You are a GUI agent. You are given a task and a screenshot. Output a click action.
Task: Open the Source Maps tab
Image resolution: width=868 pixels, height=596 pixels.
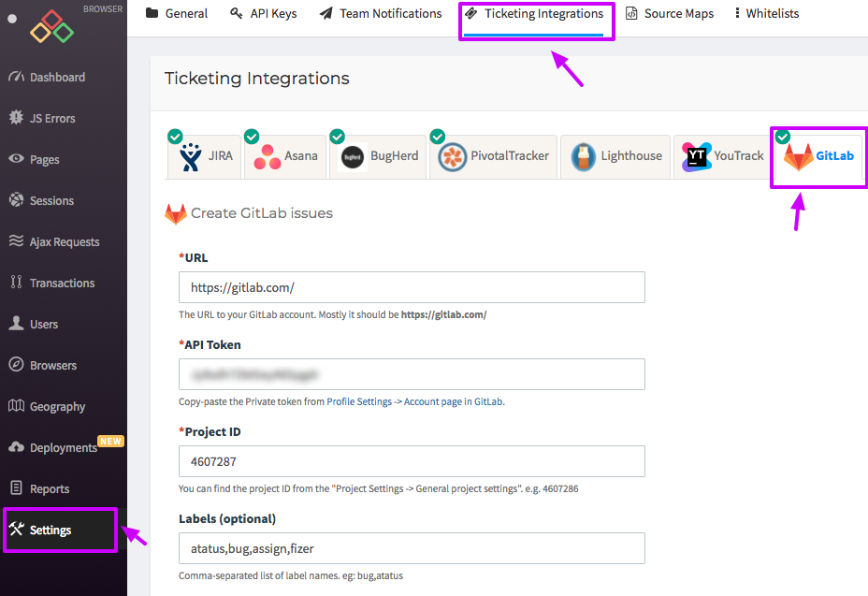point(670,13)
